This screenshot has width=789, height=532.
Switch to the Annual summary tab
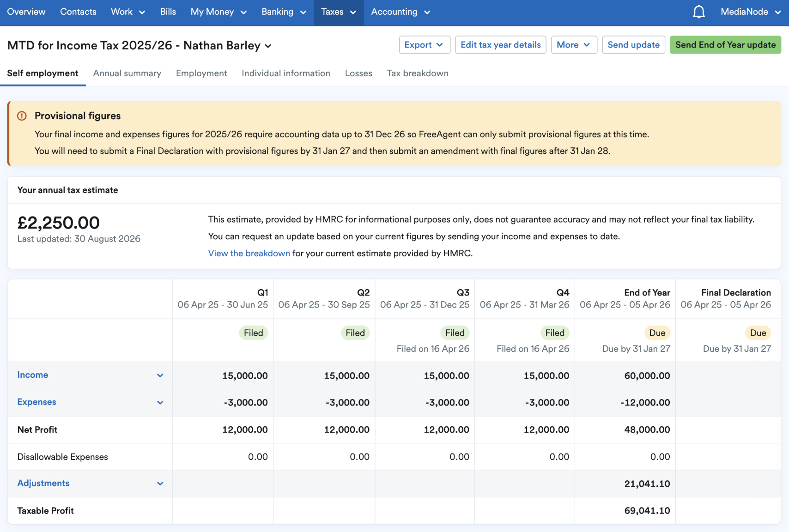127,73
